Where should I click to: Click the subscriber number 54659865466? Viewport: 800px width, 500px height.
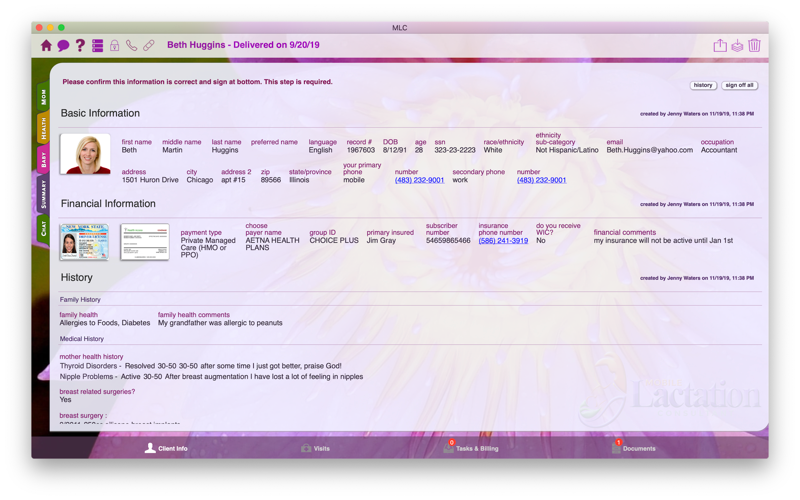[448, 240]
